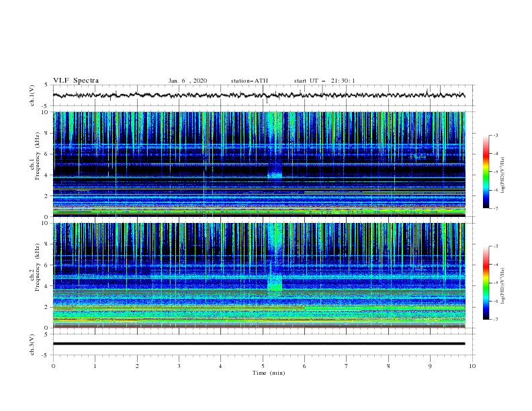Click the ch.1 PSD color scale bar

pyautogui.click(x=486, y=172)
